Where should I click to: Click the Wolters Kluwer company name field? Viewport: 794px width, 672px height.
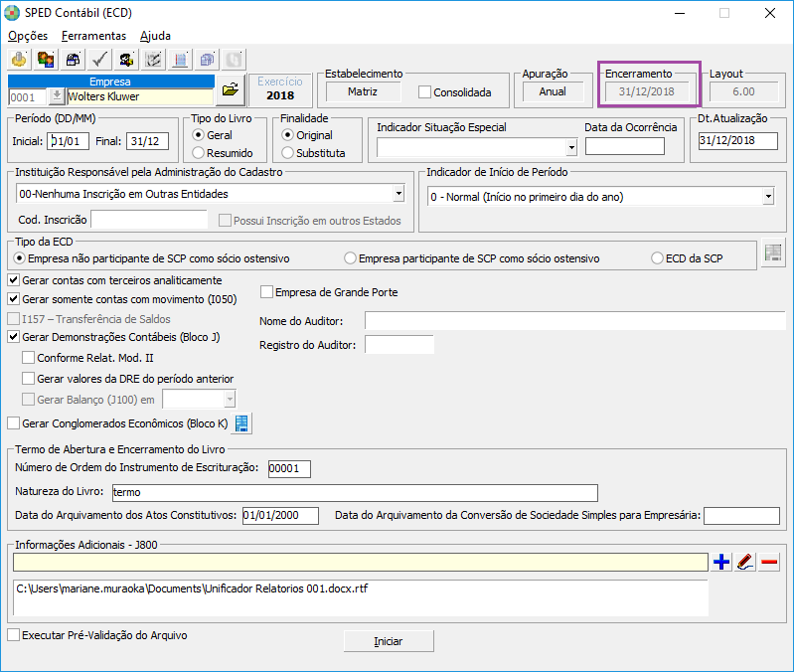coord(140,96)
